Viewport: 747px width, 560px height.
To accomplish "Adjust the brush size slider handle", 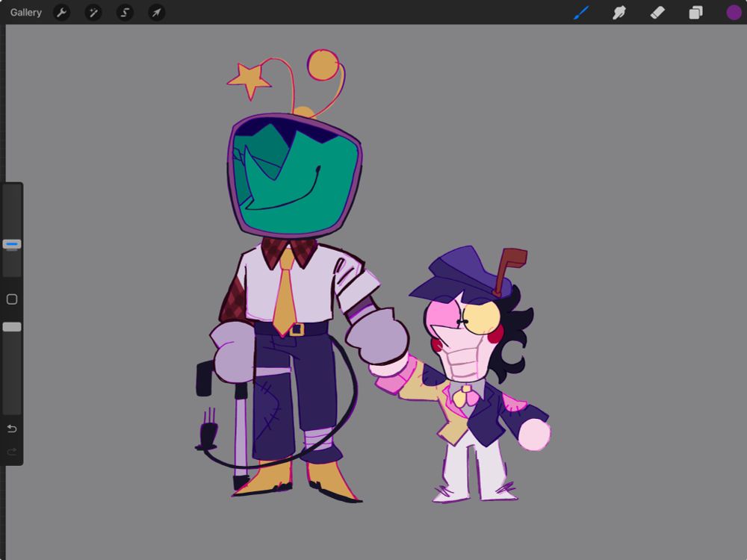I will [x=12, y=244].
